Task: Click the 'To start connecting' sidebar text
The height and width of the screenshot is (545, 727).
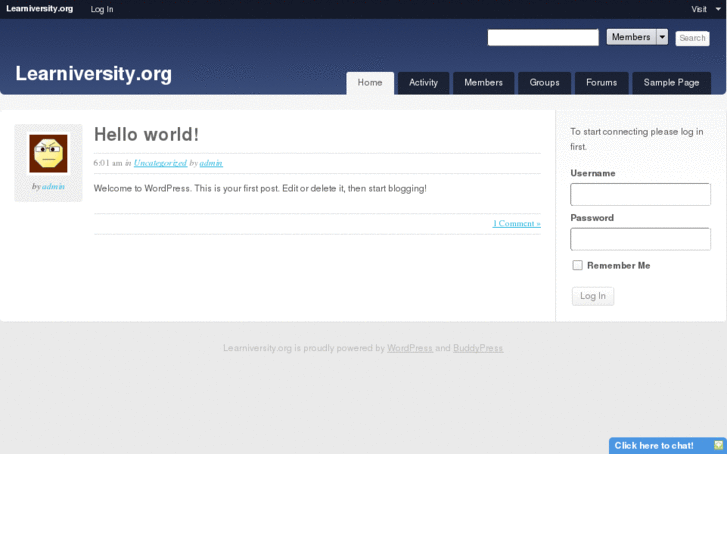Action: click(x=637, y=139)
